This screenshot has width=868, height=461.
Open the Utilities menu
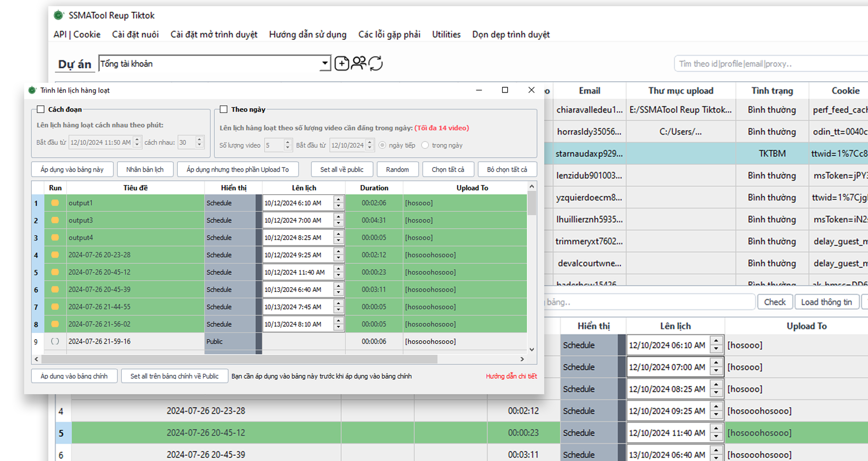click(446, 34)
